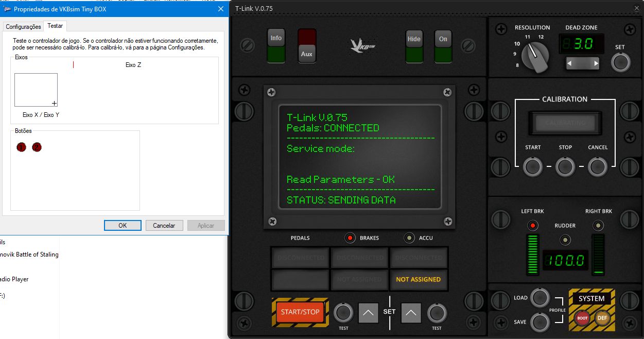Select the Testar tab
Screen dimensions: 644x339
click(55, 26)
